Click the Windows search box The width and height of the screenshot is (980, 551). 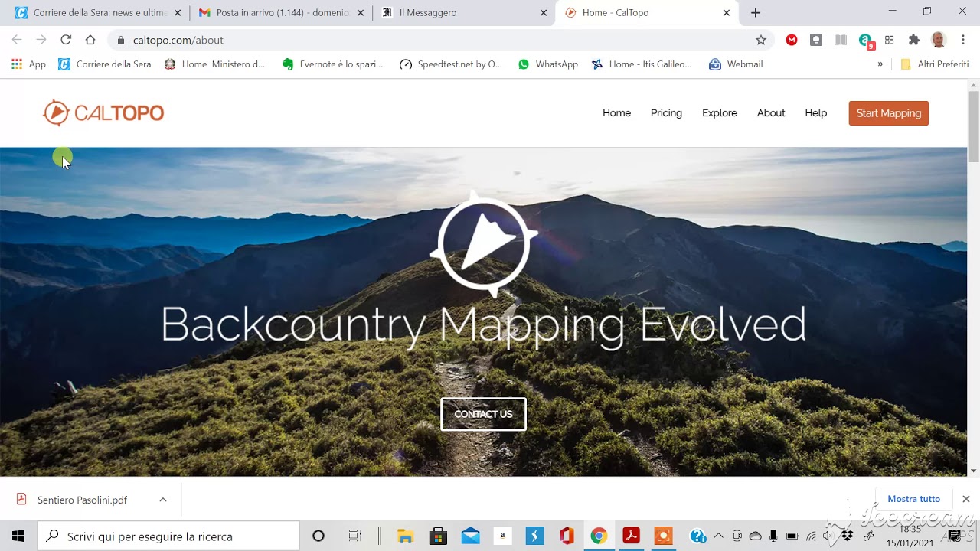tap(168, 536)
